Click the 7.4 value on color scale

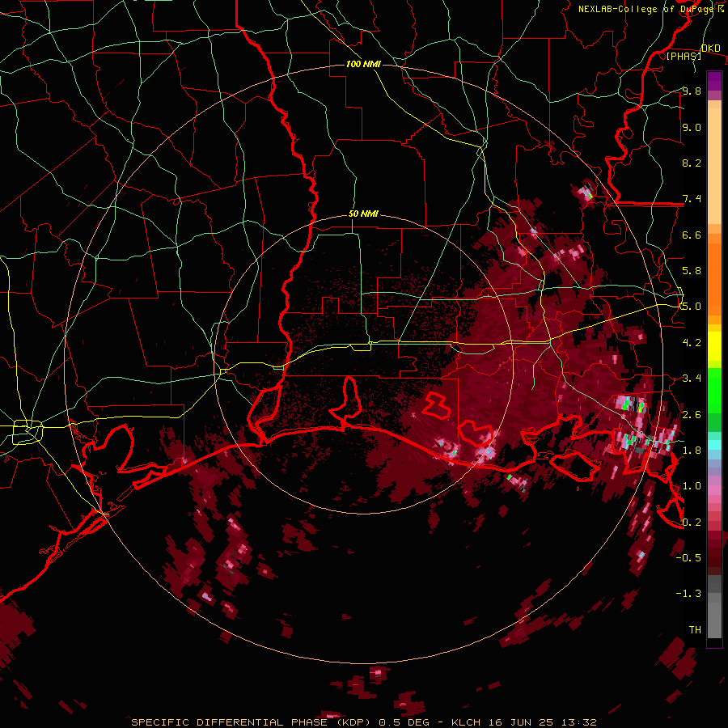coord(692,199)
